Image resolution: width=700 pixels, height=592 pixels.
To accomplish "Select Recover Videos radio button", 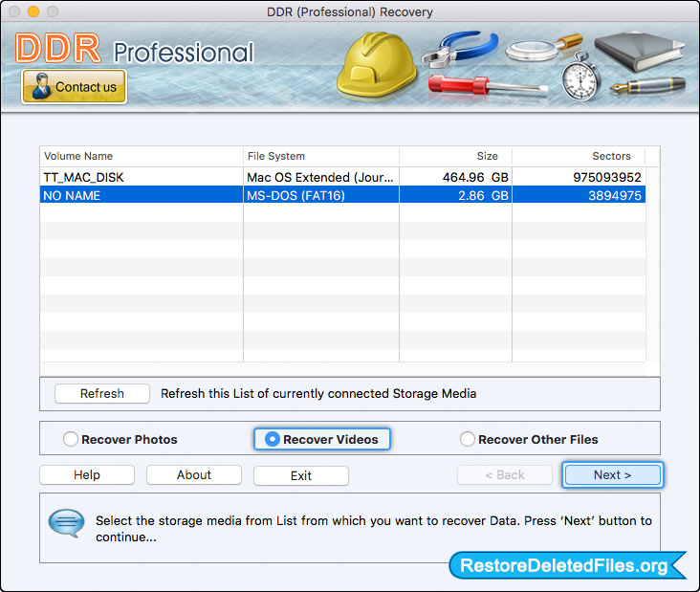I will point(273,439).
